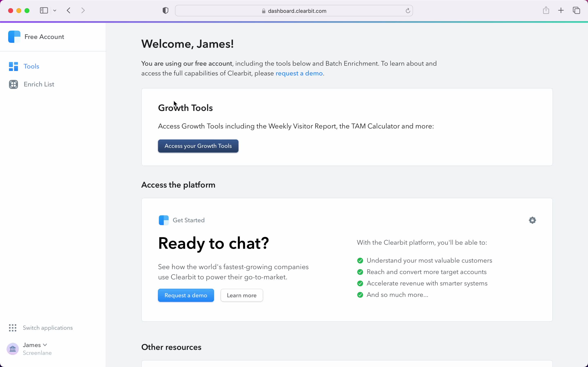
Task: Click the green checkmark for target accounts
Action: [360, 272]
